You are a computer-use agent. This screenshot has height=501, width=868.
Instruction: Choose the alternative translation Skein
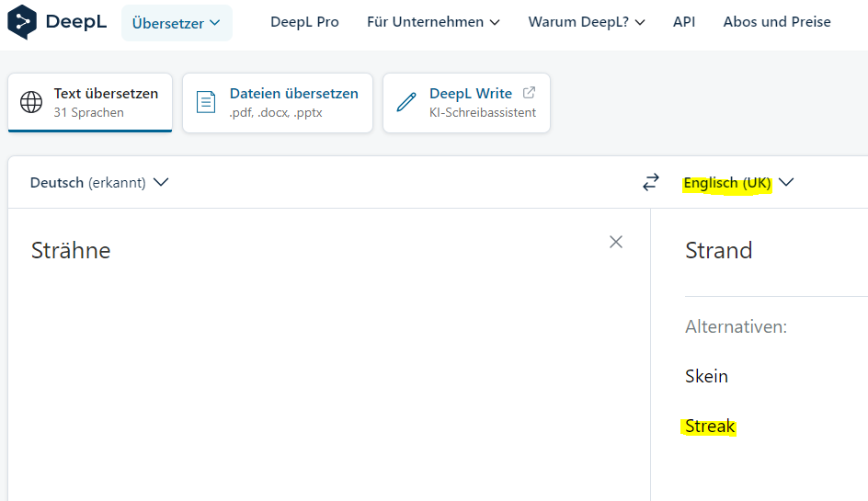click(x=706, y=376)
